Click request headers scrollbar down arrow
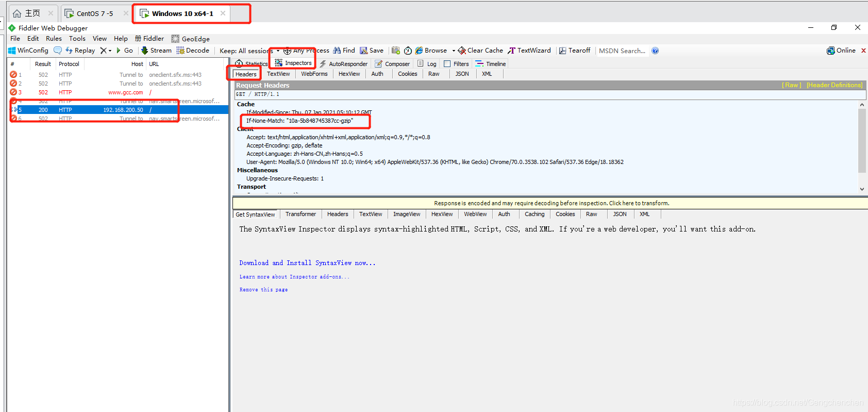 point(862,189)
